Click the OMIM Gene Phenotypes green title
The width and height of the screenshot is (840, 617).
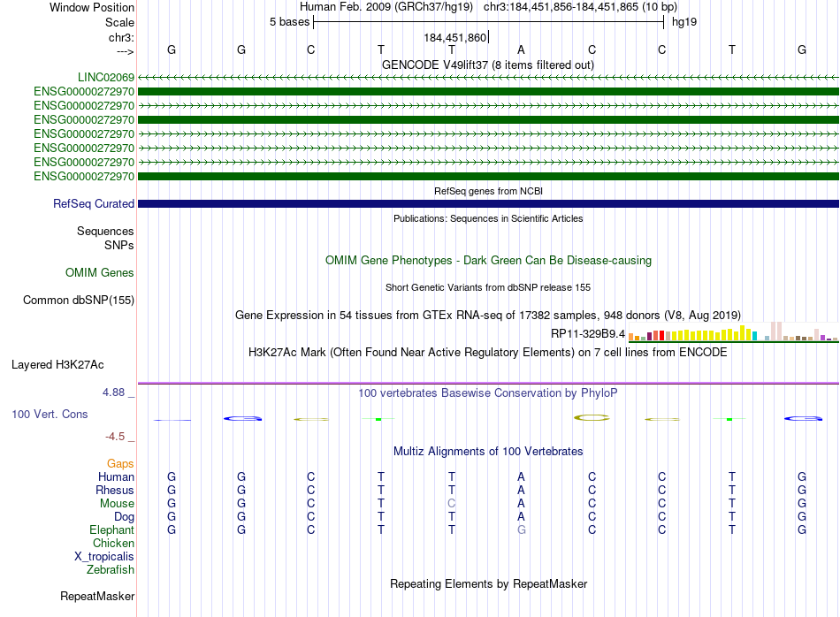coord(488,260)
